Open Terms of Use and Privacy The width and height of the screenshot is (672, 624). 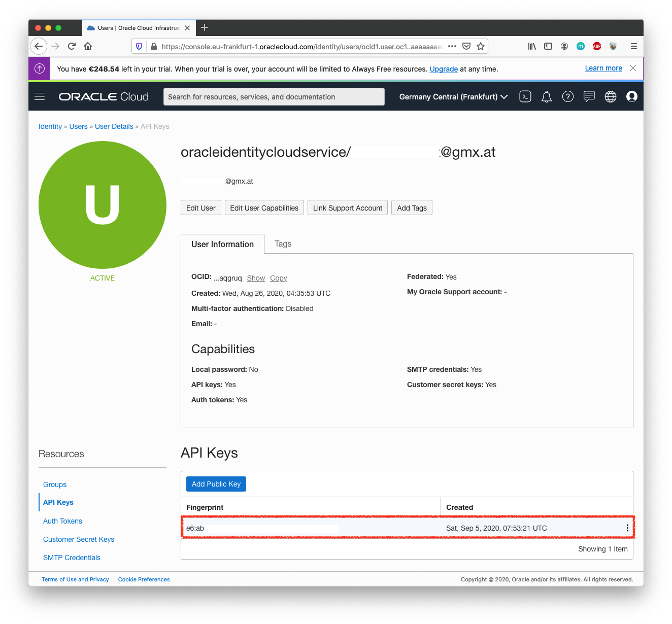[75, 579]
